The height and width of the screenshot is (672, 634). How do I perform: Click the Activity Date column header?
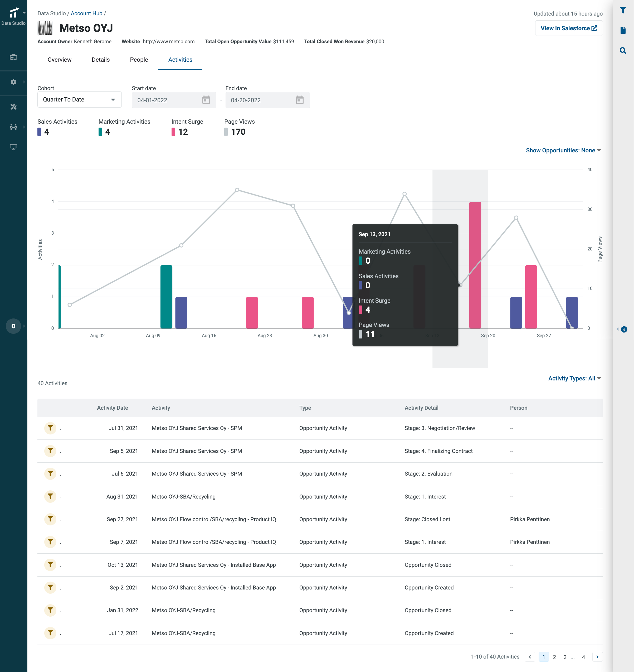pos(113,408)
